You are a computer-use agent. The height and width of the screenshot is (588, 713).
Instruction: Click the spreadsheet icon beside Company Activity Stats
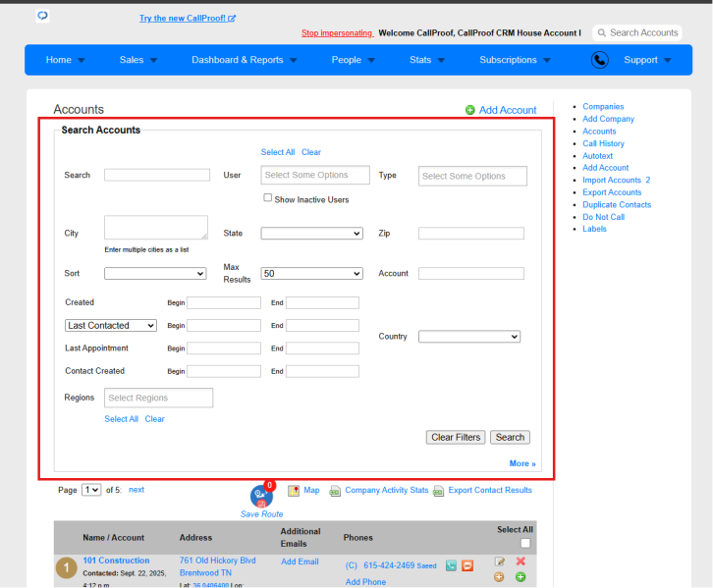coord(335,491)
